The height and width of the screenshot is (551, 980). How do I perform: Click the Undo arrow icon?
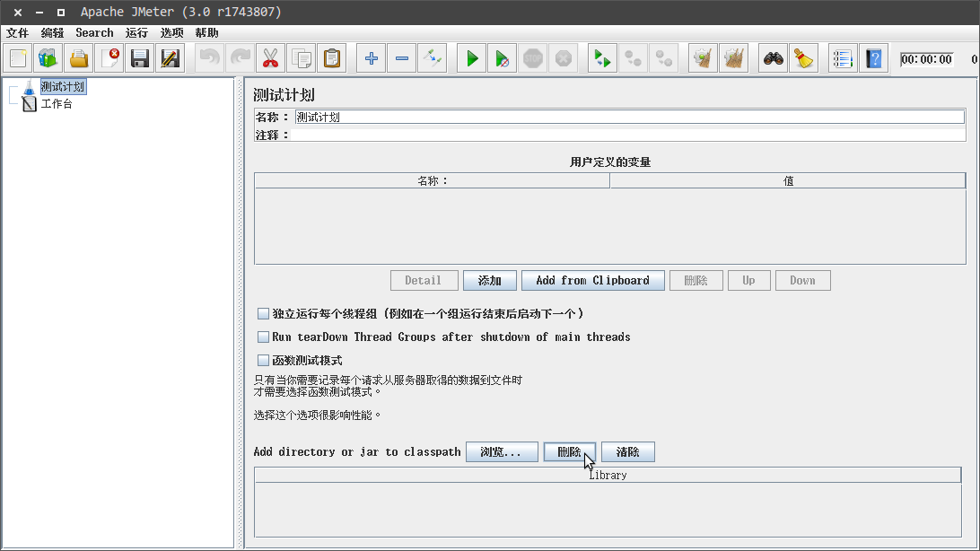tap(209, 58)
